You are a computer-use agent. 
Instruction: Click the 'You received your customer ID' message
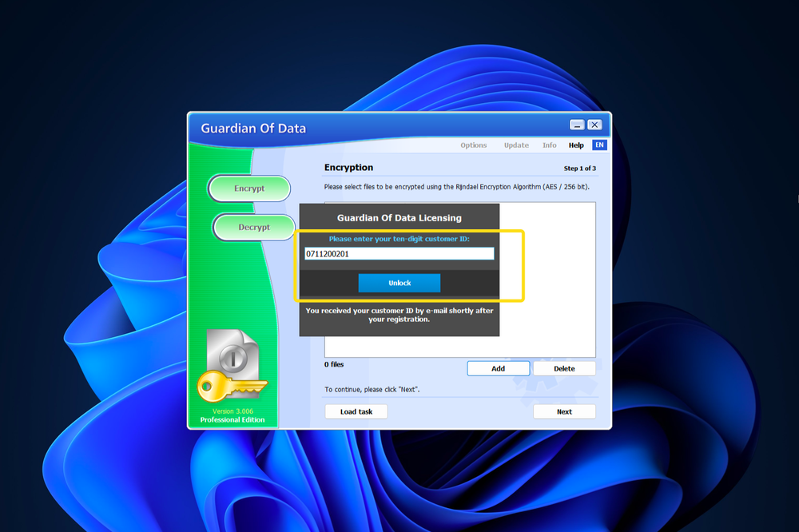(399, 315)
